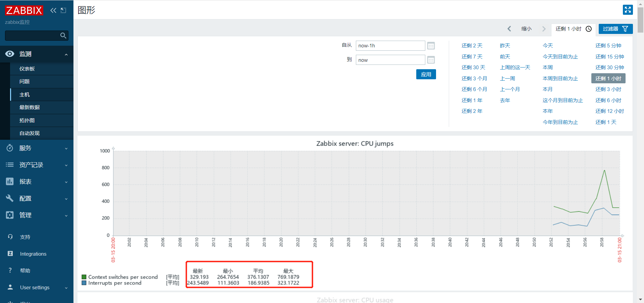Click the question mark icon beside 帮助

[10, 270]
